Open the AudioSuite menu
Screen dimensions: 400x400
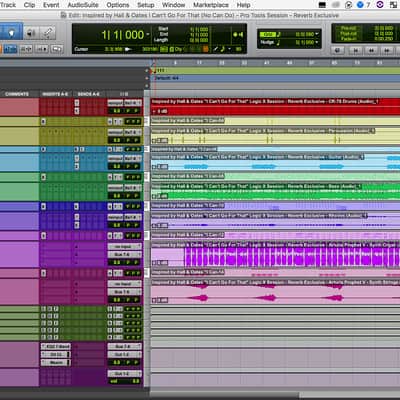tap(83, 5)
